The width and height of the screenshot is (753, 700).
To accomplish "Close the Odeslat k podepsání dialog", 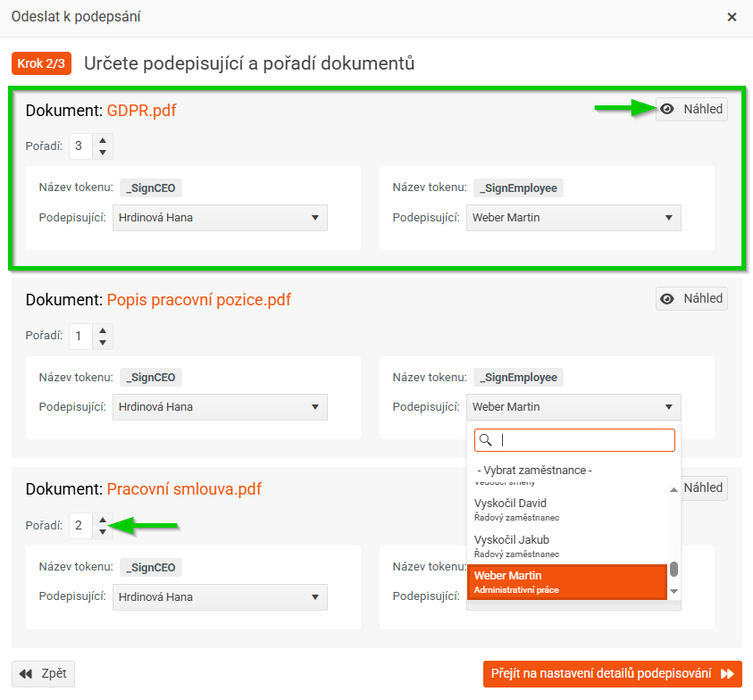I will 732,17.
